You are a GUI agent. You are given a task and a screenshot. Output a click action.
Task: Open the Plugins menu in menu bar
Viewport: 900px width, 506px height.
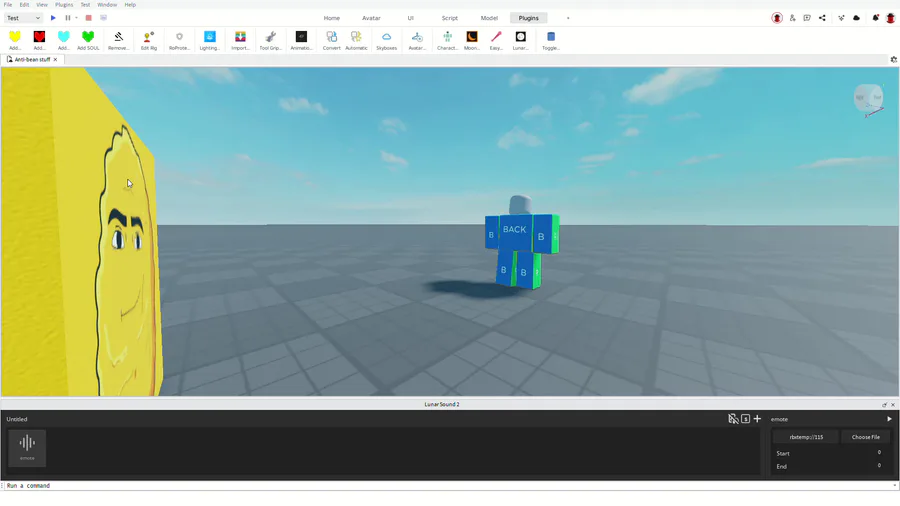click(64, 5)
